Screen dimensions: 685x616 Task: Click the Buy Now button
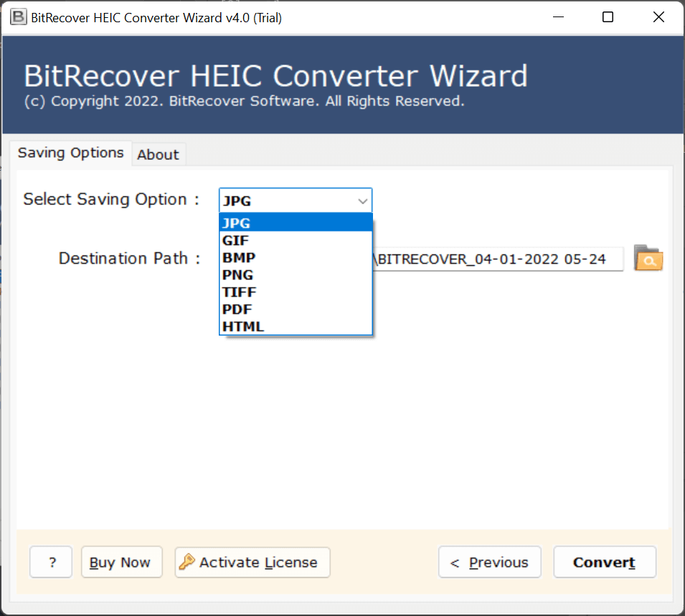click(121, 562)
